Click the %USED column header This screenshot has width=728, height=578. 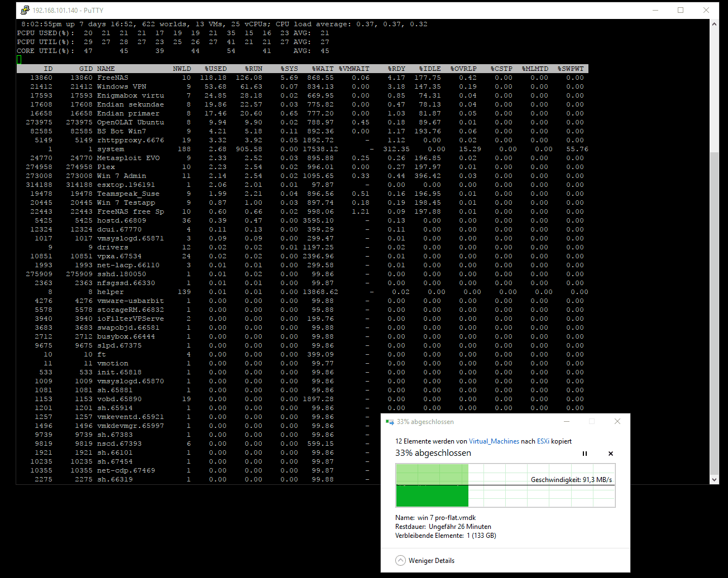pos(215,69)
